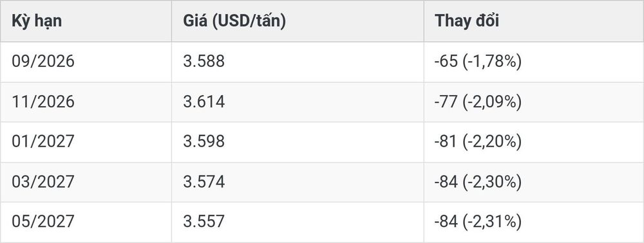The height and width of the screenshot is (243, 644).
Task: Click the 'Kỳ hạn' column header
Action: coord(37,21)
